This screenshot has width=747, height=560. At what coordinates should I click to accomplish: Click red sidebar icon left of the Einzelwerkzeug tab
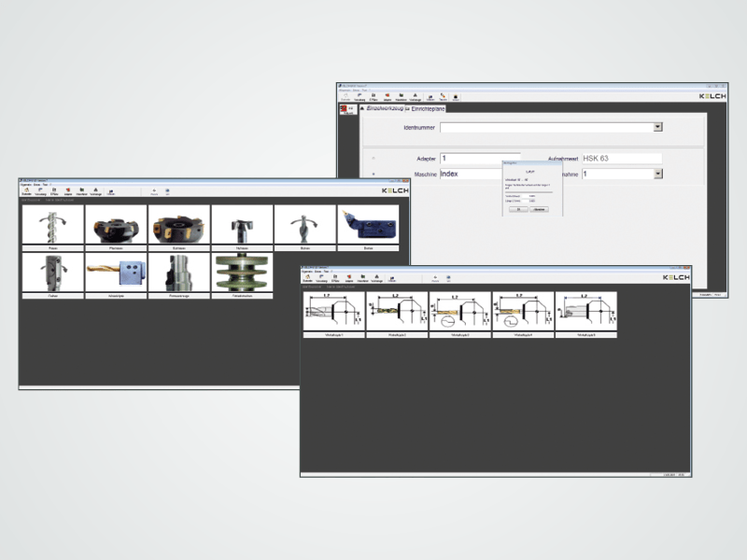click(x=347, y=110)
